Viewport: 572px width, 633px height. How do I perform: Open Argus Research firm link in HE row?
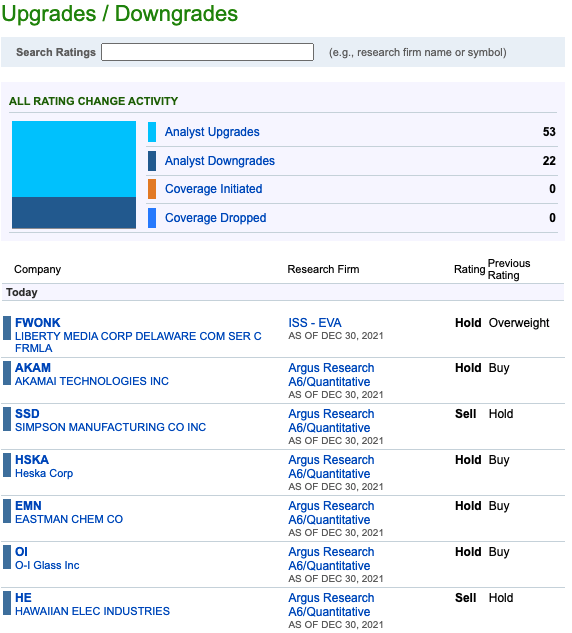pos(331,605)
